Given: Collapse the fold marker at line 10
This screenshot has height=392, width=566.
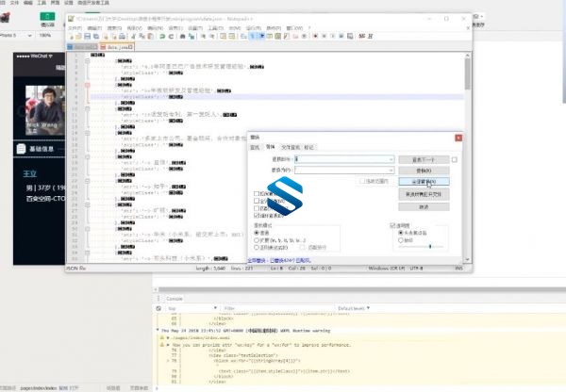Looking at the screenshot, I should 88,108.
